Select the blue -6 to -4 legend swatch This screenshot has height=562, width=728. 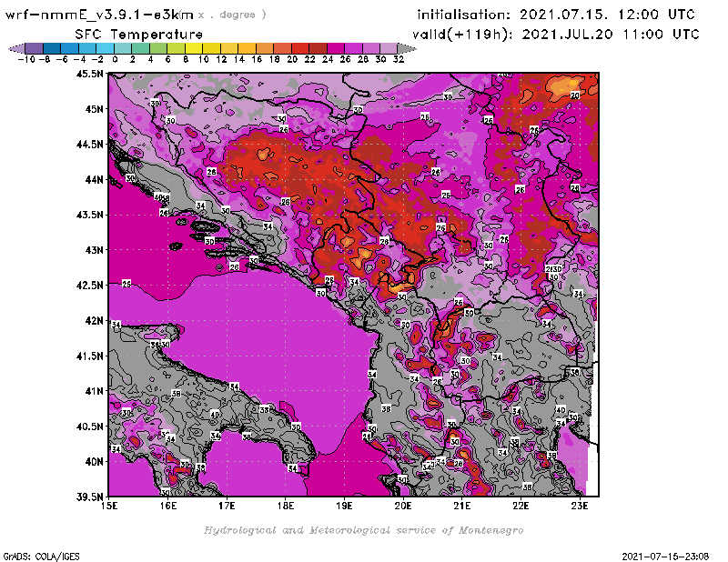pyautogui.click(x=70, y=48)
